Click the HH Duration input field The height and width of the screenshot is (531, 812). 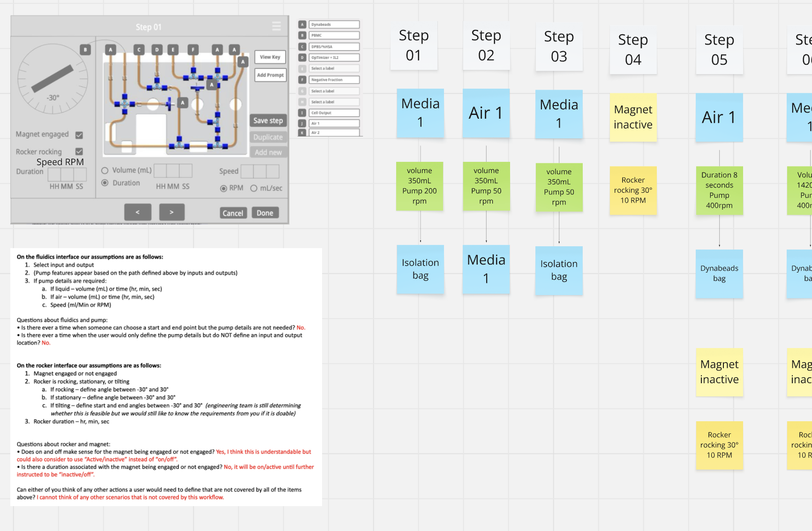point(55,175)
